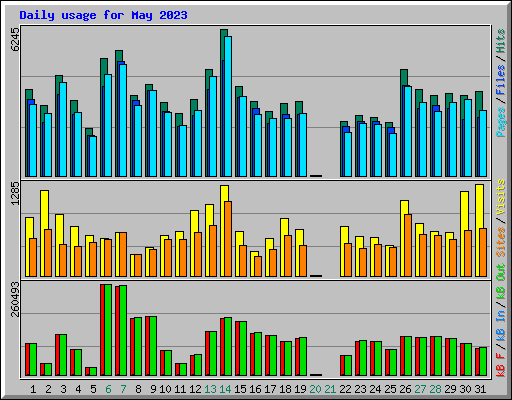Click the cyan Pages bar for day 14

(x=228, y=106)
